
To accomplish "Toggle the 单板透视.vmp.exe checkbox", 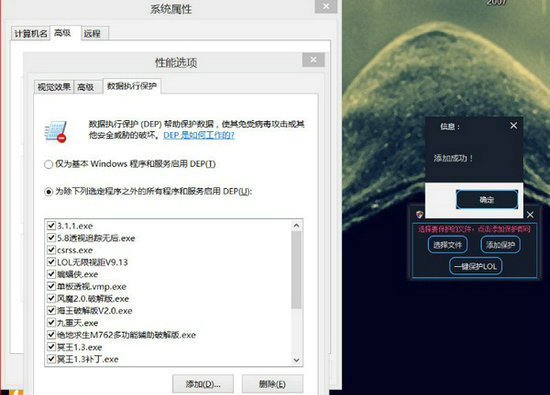I will pyautogui.click(x=51, y=286).
